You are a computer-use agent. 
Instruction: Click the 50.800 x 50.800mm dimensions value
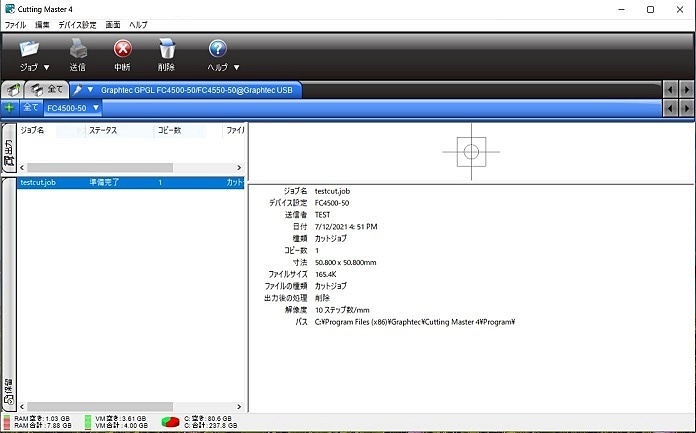click(345, 262)
